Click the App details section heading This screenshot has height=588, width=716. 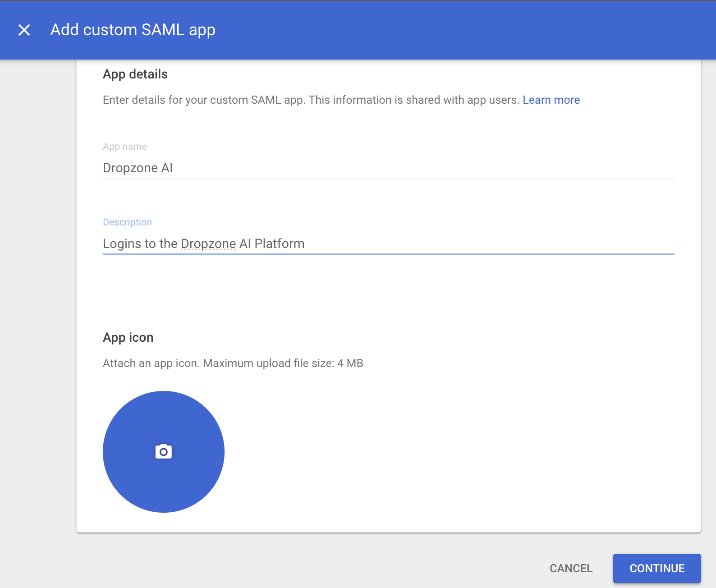(x=135, y=74)
